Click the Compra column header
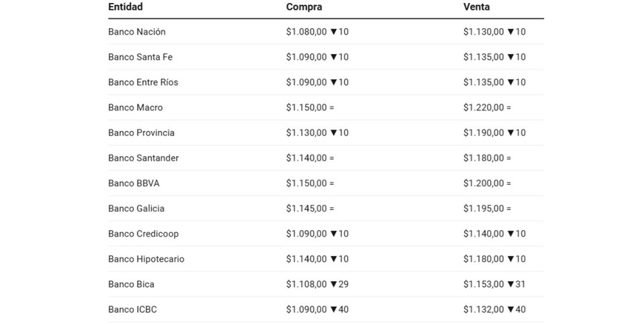The image size is (644, 324). point(303,7)
